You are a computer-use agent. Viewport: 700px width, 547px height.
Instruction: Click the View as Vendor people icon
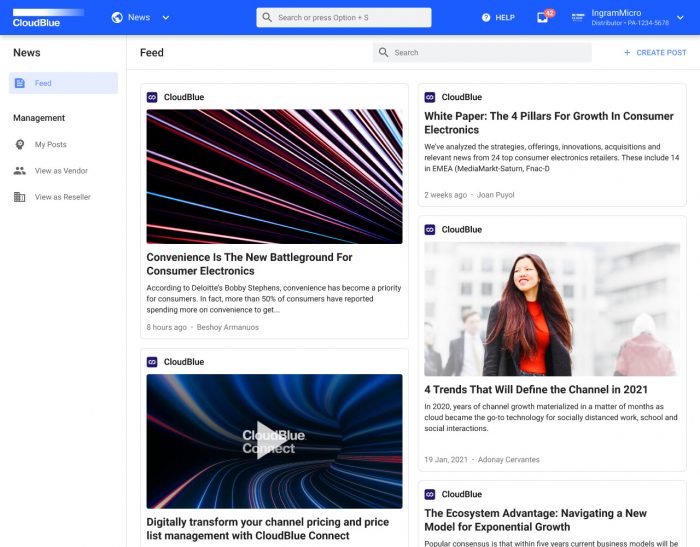coord(20,171)
